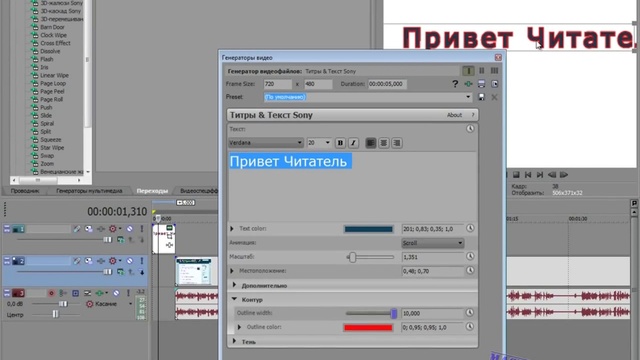Viewport: 640px width, 360px height.
Task: Click the red Outline color swatch
Action: 368,327
